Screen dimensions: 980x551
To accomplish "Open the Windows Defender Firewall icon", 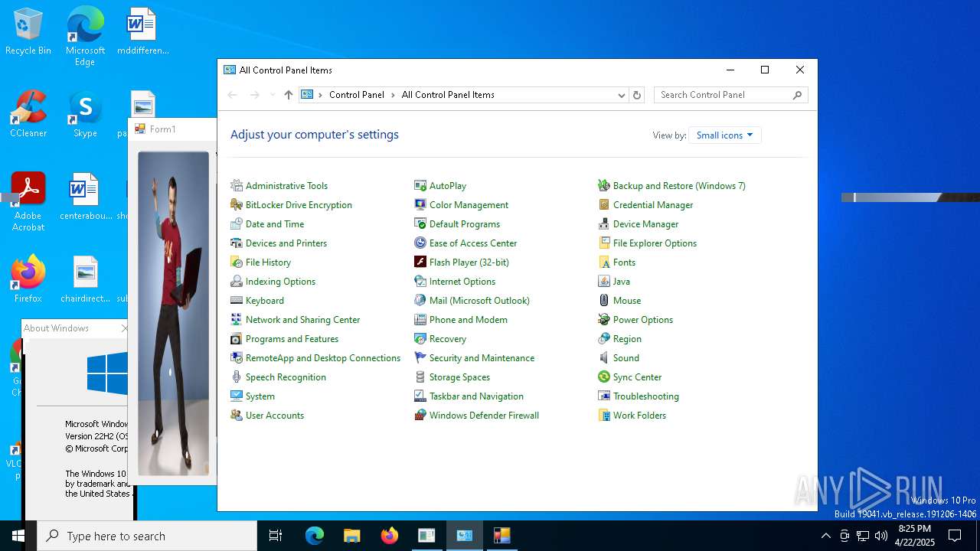I will pos(420,416).
